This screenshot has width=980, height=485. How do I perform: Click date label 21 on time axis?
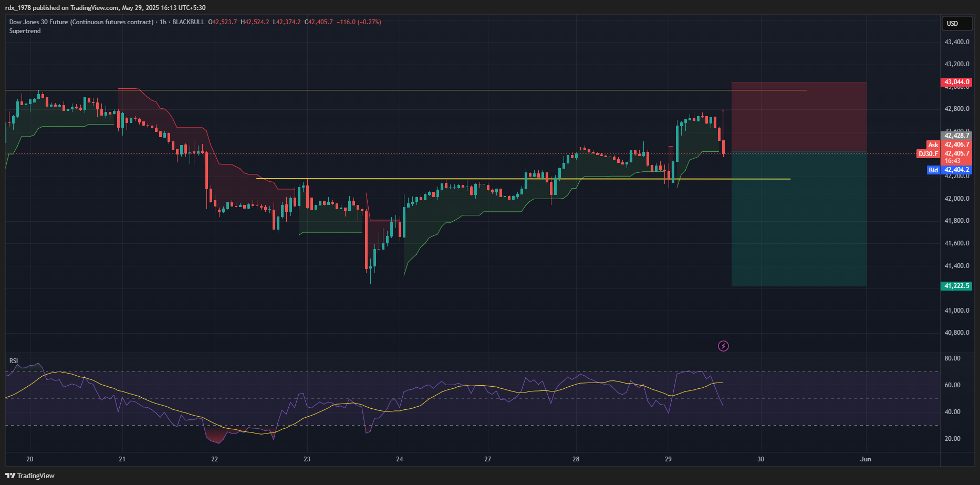[122, 459]
